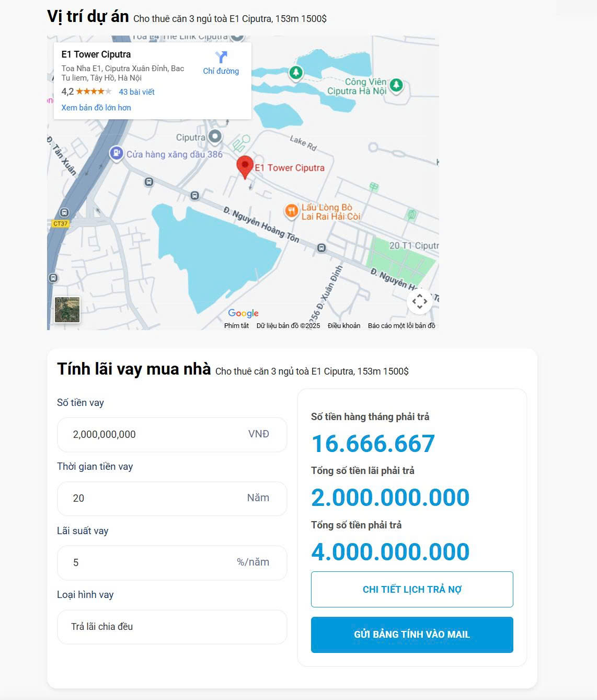597x700 pixels.
Task: Click Báo cáo một lỗi bản đồ
Action: 401,325
